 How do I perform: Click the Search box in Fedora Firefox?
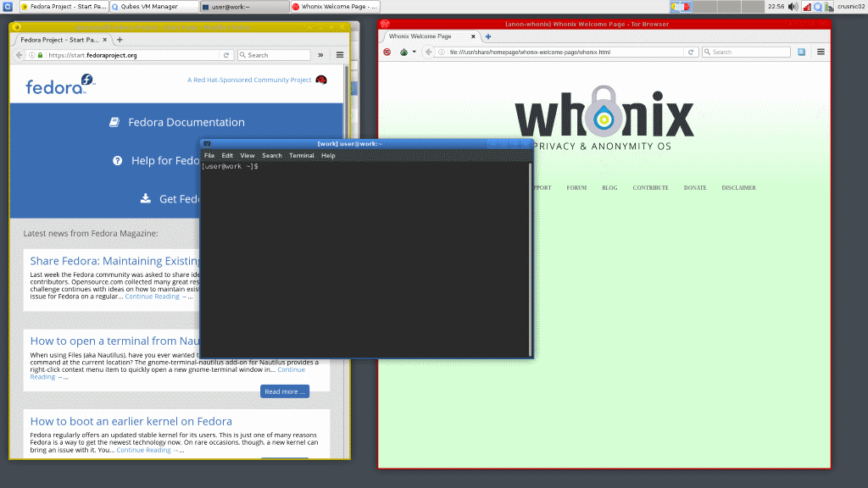[x=274, y=55]
